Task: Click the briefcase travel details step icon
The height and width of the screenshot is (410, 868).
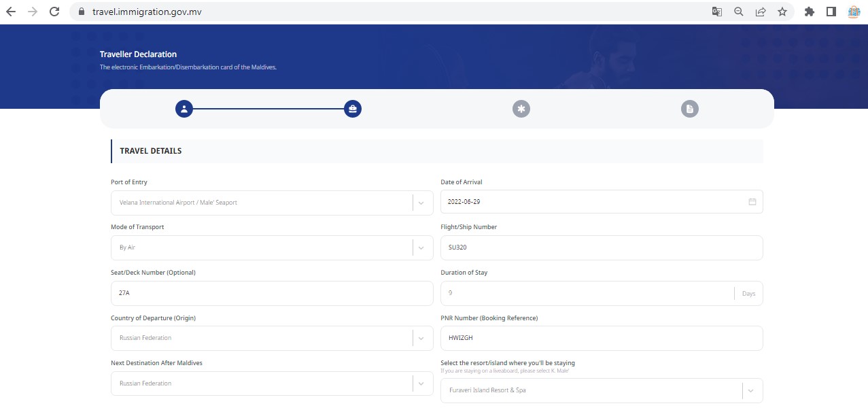Action: pos(352,109)
